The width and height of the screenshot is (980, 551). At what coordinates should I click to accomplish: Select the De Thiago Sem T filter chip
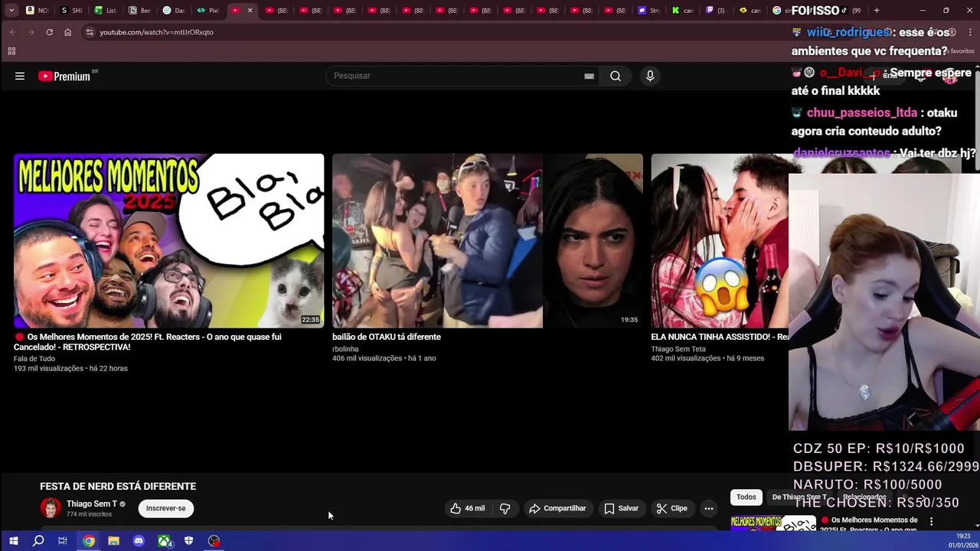pos(799,497)
